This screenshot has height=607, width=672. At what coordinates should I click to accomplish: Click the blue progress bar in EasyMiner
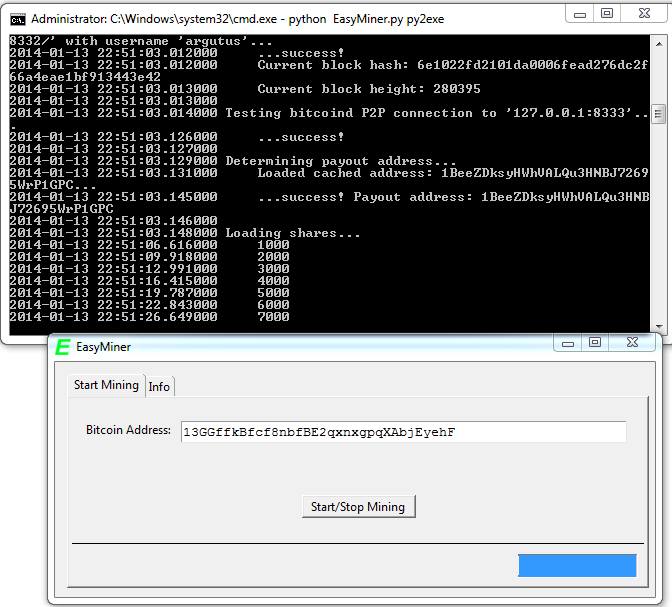click(x=577, y=565)
